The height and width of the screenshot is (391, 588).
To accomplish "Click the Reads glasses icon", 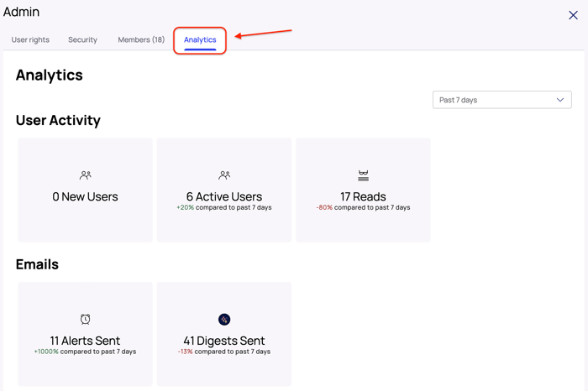I will click(363, 175).
